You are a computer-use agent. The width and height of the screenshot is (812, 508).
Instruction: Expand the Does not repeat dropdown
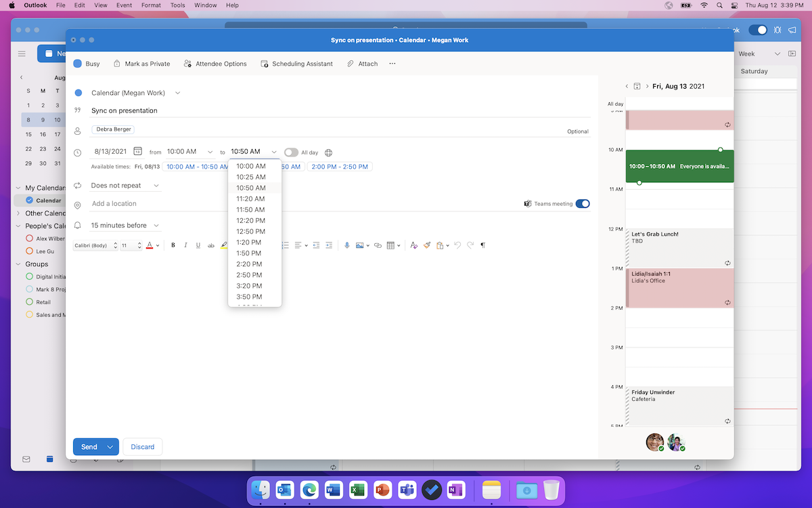(x=125, y=186)
